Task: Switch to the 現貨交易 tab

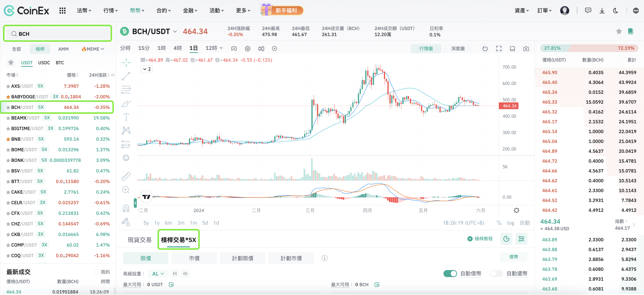Action: click(139, 240)
